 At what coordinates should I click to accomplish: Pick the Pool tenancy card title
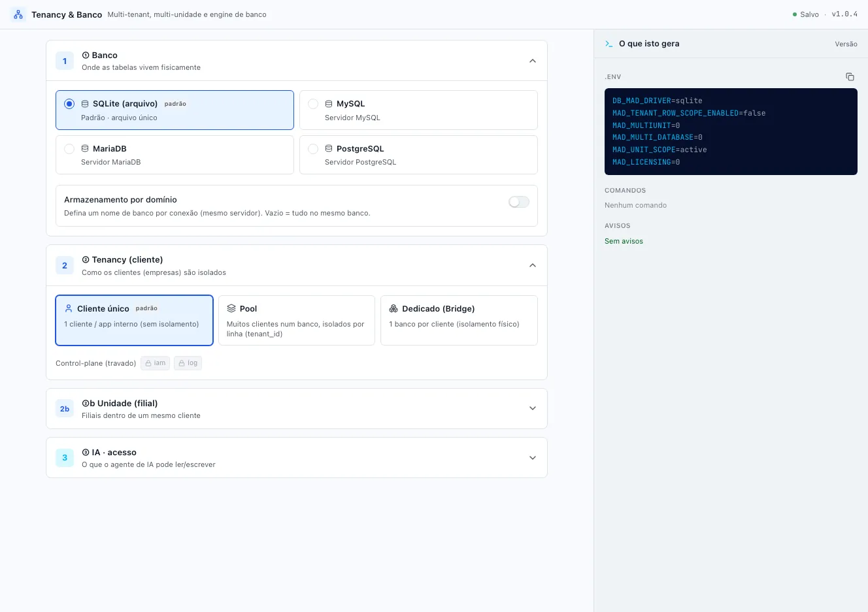[x=248, y=309]
